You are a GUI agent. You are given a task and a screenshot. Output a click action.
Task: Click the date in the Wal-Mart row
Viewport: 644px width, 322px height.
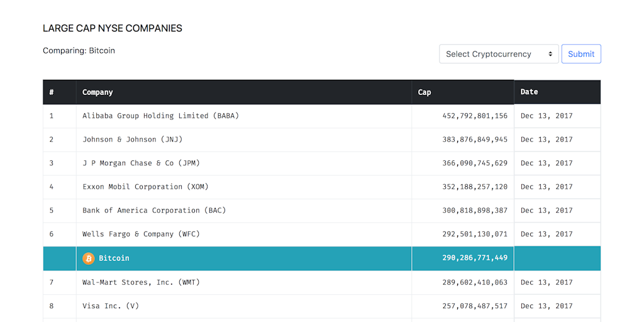click(x=547, y=282)
